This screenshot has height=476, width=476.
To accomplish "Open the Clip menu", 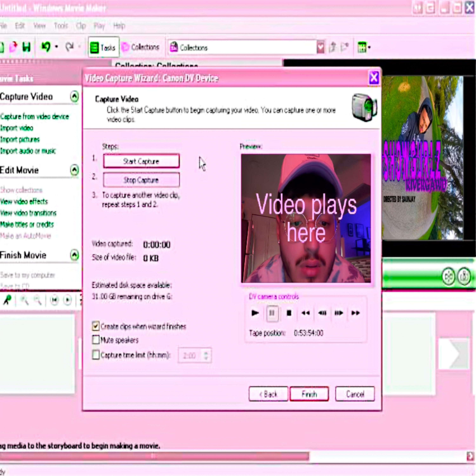I will 81,26.
